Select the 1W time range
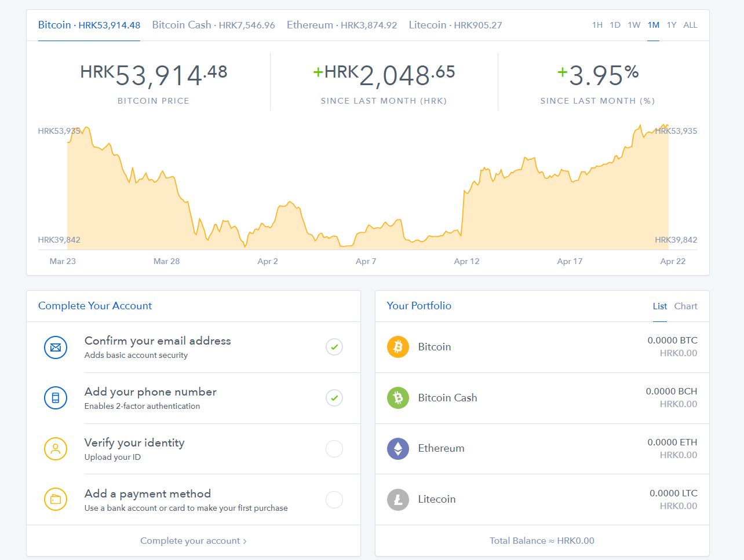This screenshot has height=560, width=744. [634, 25]
